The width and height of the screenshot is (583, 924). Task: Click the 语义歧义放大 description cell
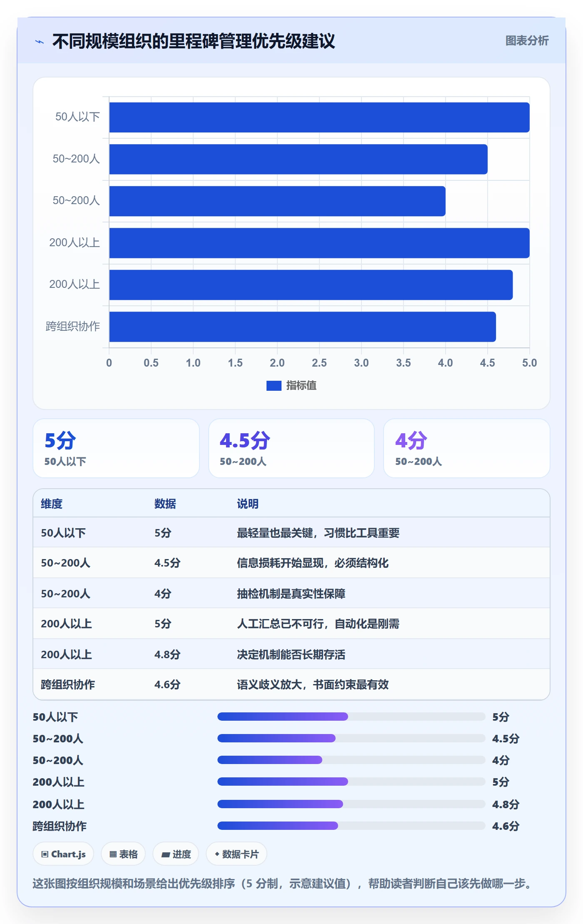313,684
